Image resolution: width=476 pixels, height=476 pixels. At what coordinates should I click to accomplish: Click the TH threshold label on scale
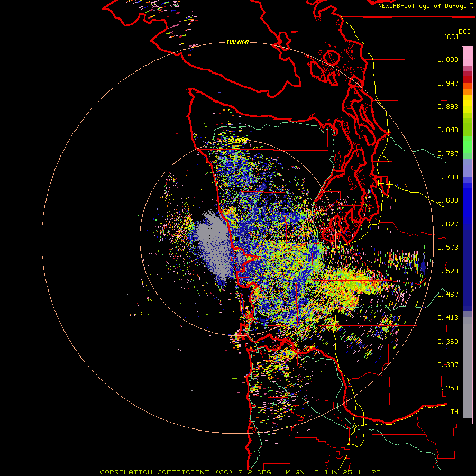pos(454,411)
